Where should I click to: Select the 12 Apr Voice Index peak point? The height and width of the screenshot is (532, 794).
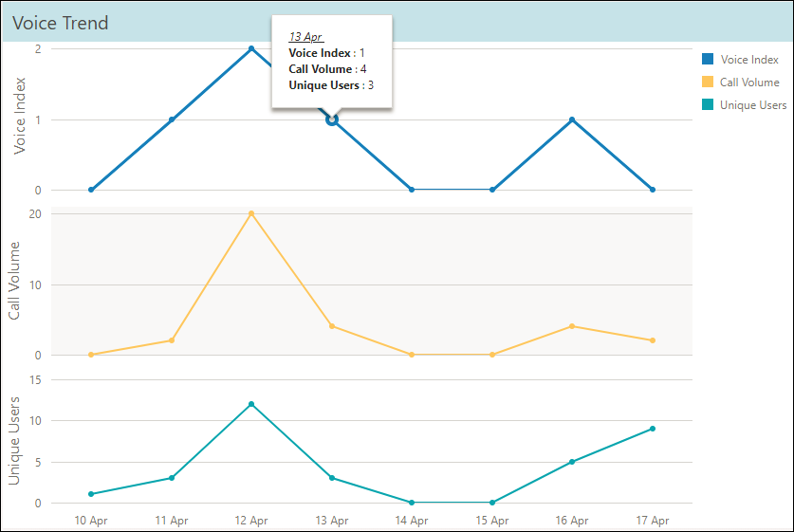[251, 48]
